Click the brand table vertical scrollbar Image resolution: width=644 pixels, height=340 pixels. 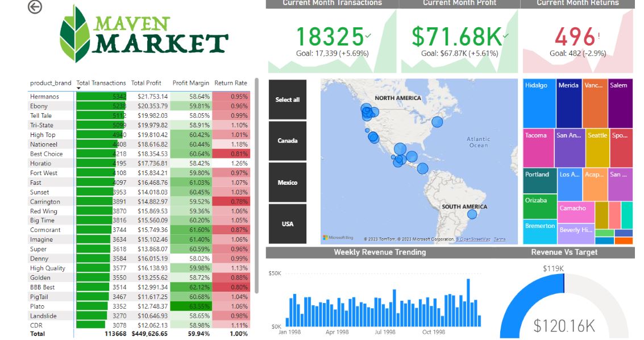pyautogui.click(x=257, y=188)
